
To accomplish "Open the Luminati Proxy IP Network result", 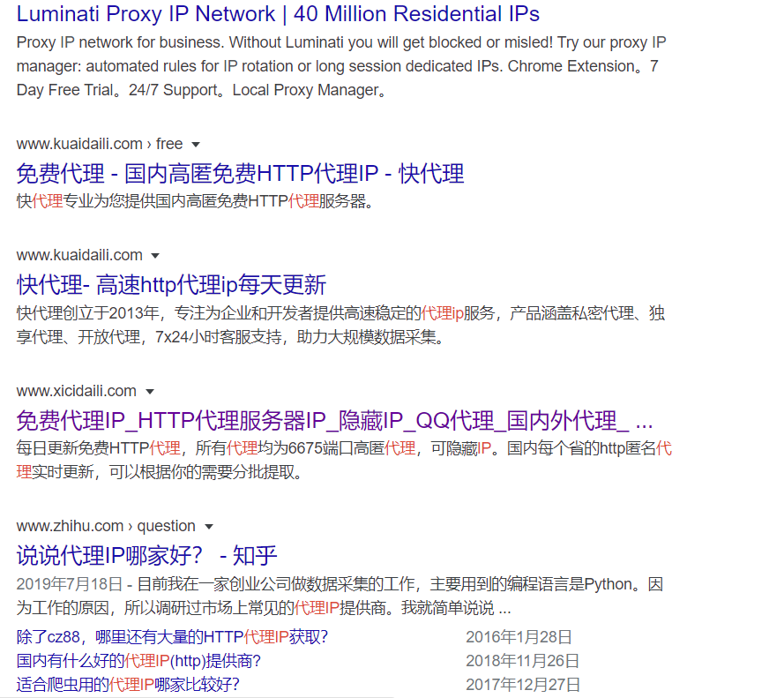I will click(x=278, y=14).
